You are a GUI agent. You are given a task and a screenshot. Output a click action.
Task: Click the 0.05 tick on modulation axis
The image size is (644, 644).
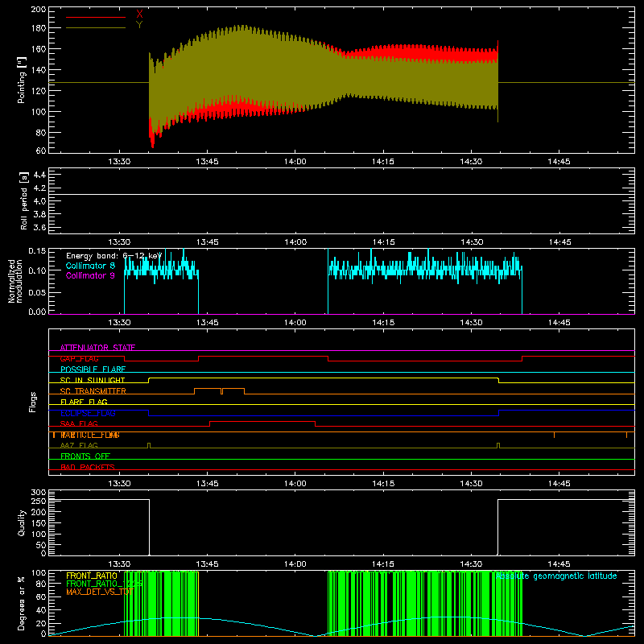point(37,292)
